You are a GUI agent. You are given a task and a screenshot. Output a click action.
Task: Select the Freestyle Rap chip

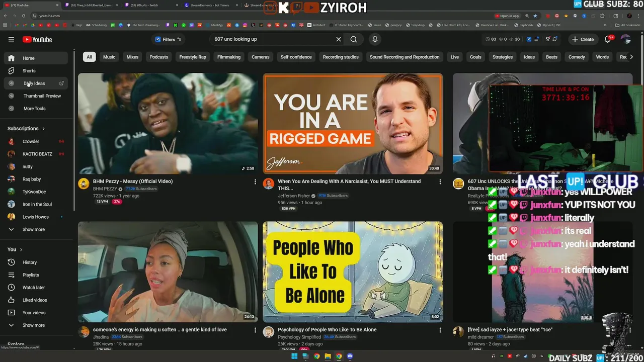coord(193,57)
